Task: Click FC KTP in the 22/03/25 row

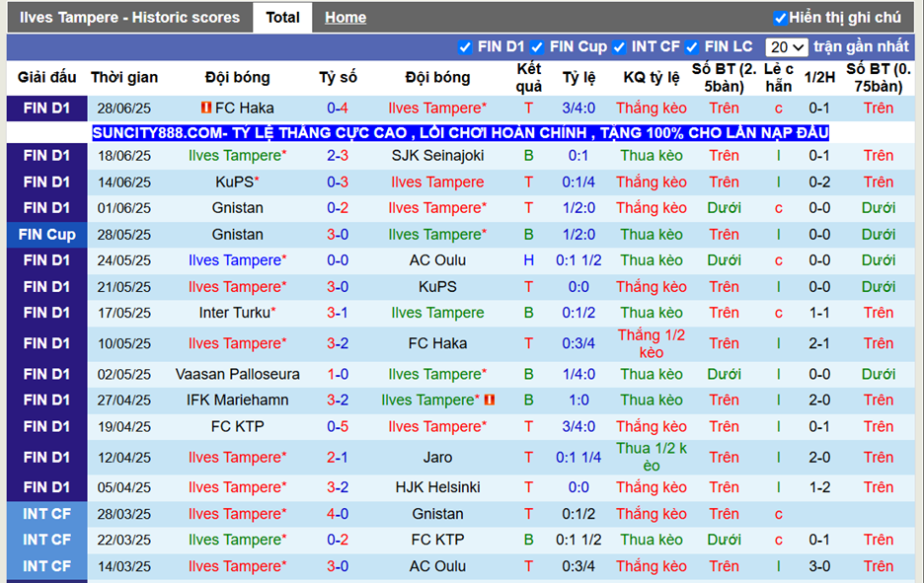Action: pos(437,540)
